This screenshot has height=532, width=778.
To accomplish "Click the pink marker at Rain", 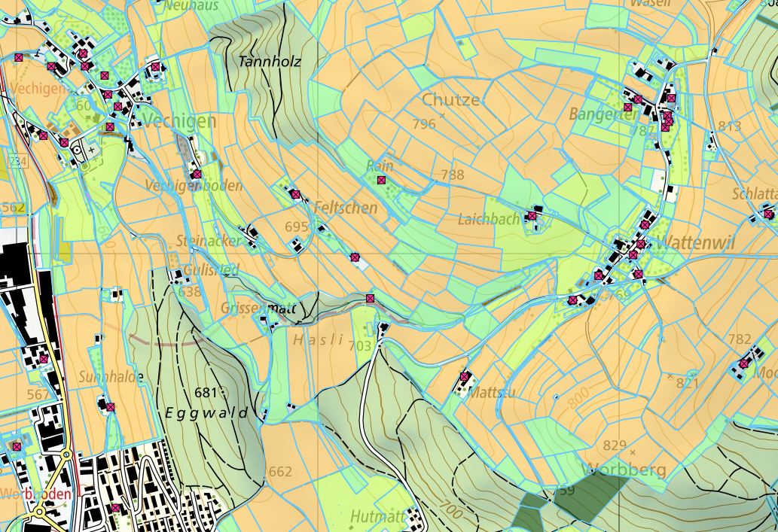I will [x=381, y=180].
